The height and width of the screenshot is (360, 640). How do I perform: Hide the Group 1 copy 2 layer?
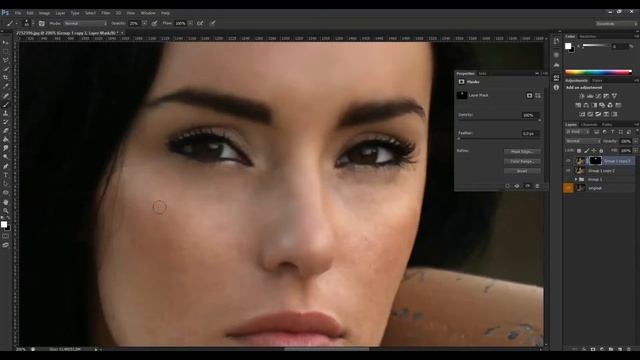pyautogui.click(x=568, y=171)
